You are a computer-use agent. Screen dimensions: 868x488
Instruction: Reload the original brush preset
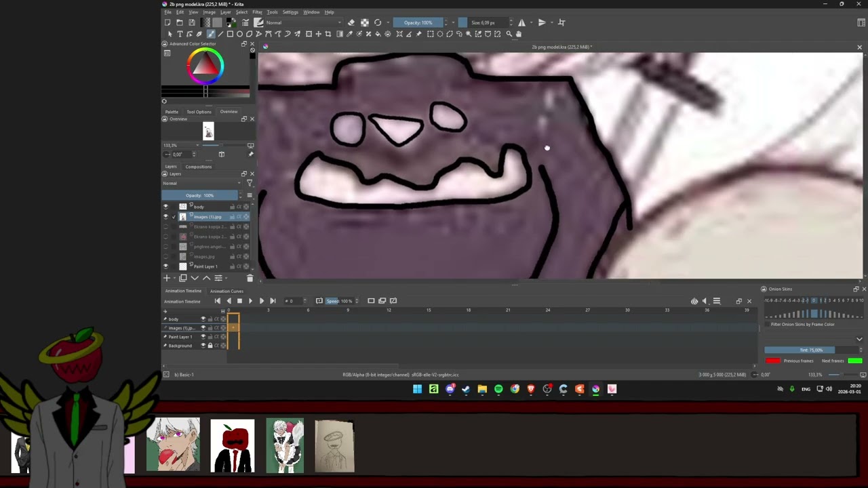pyautogui.click(x=378, y=22)
